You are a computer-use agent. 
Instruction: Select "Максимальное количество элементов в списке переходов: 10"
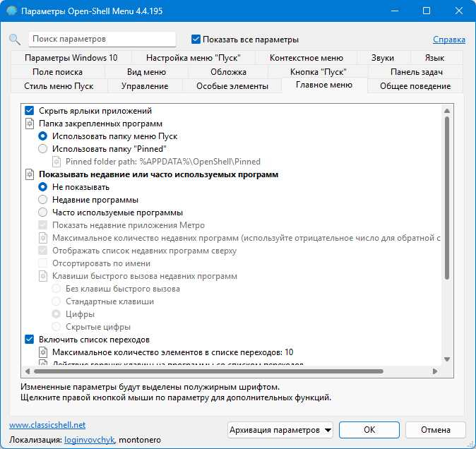173,352
